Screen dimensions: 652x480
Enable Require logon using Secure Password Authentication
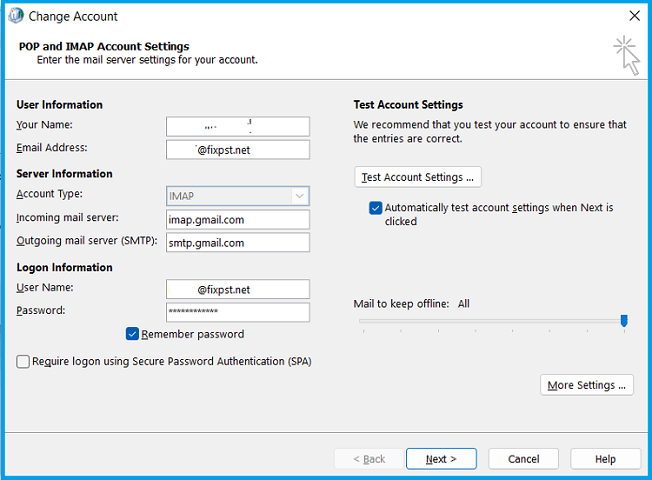[x=23, y=362]
